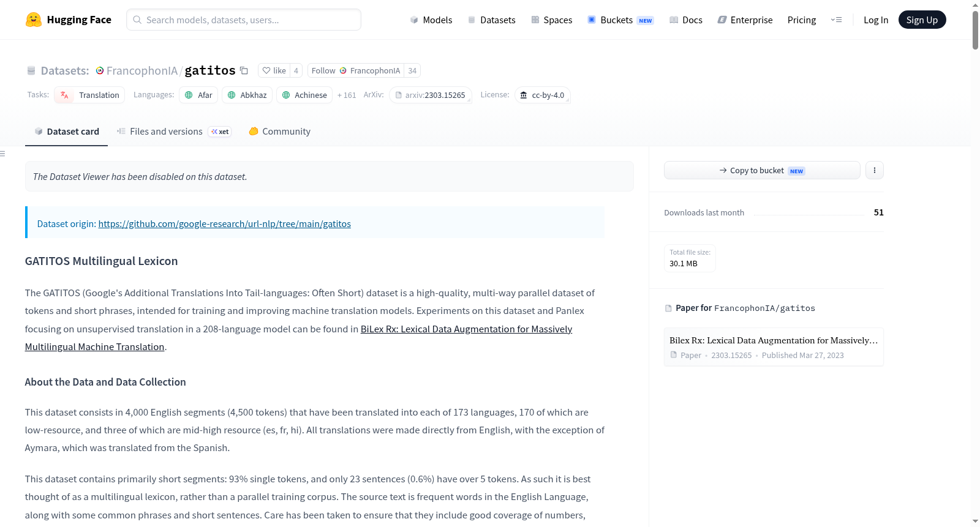Click the About the Data and Data Collection heading
Viewport: 980px width, 527px height.
105,382
